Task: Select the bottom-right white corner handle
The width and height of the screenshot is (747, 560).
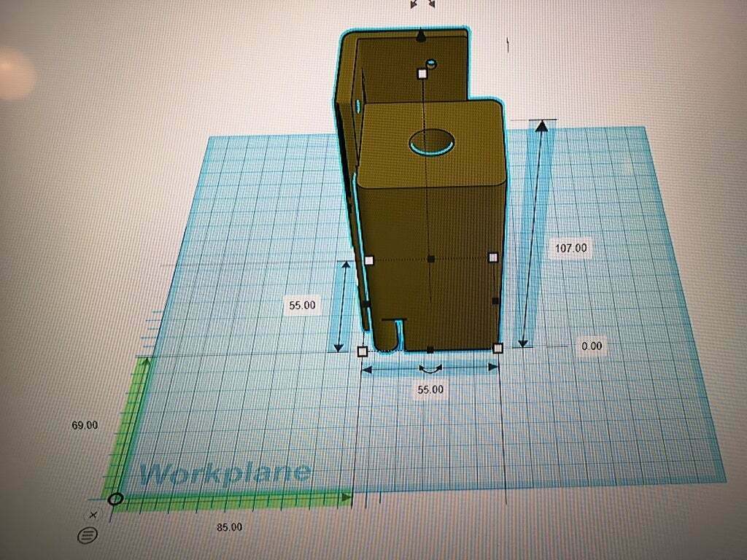Action: point(498,348)
